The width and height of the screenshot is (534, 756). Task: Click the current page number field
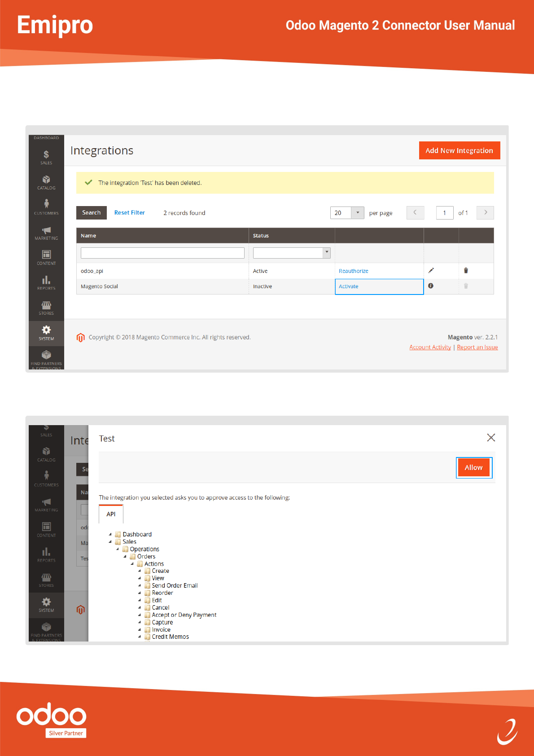445,213
